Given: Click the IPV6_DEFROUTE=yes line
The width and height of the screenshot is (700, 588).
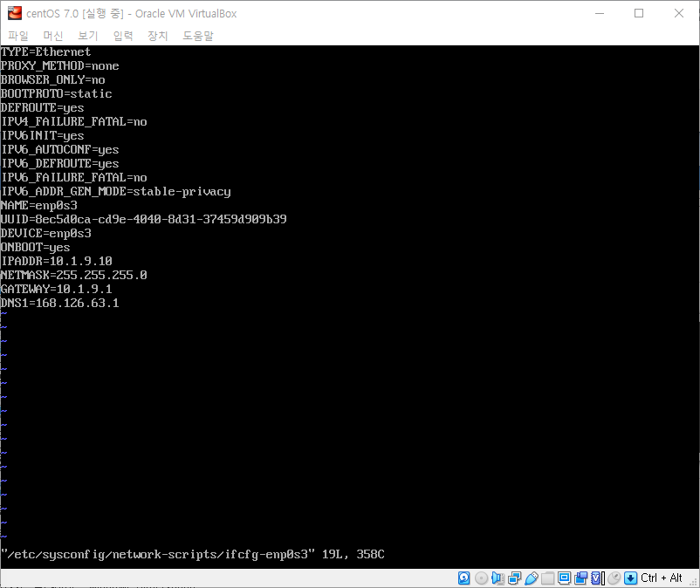Looking at the screenshot, I should [60, 163].
